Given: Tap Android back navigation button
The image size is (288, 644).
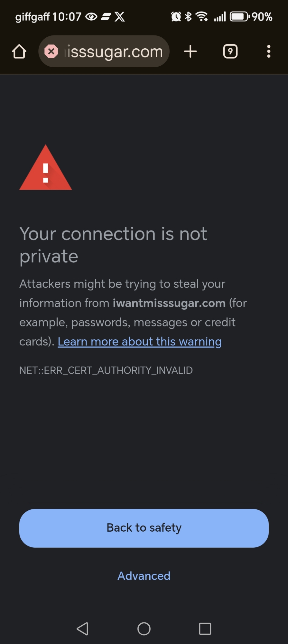Looking at the screenshot, I should [83, 629].
